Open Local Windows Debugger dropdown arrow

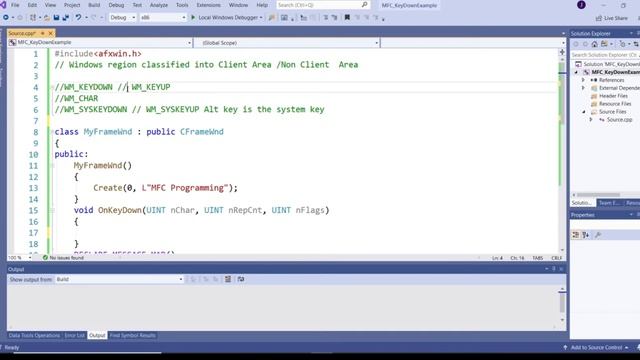[x=261, y=18]
